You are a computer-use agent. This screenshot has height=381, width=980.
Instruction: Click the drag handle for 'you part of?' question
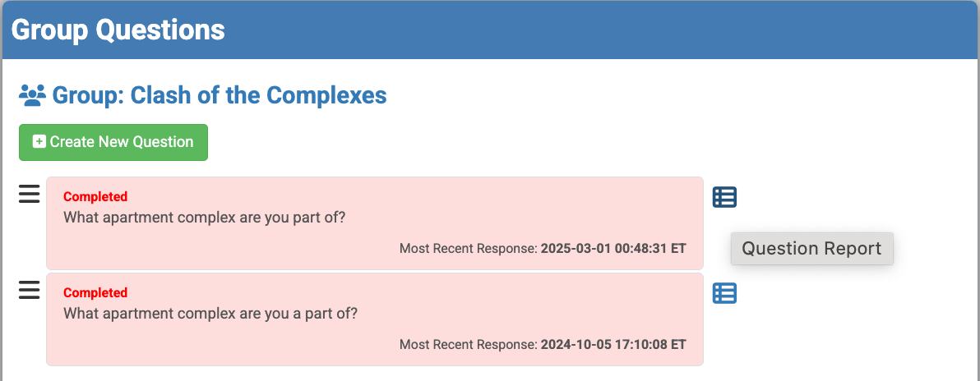pos(29,195)
